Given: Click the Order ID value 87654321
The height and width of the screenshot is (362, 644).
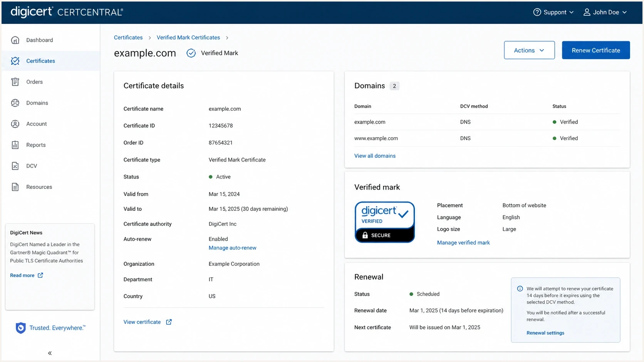Looking at the screenshot, I should point(221,143).
